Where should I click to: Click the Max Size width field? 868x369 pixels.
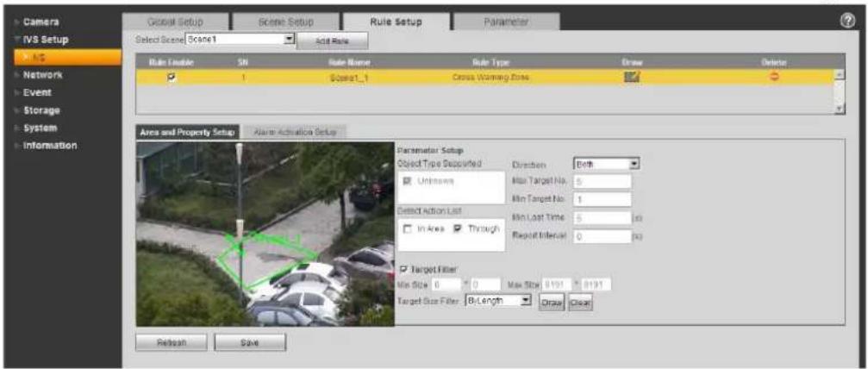click(556, 285)
